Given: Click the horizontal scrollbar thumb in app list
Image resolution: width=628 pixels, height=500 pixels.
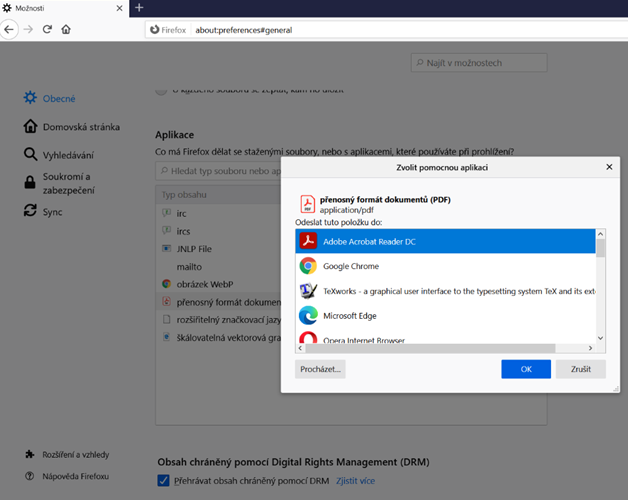Looking at the screenshot, I should [431, 348].
